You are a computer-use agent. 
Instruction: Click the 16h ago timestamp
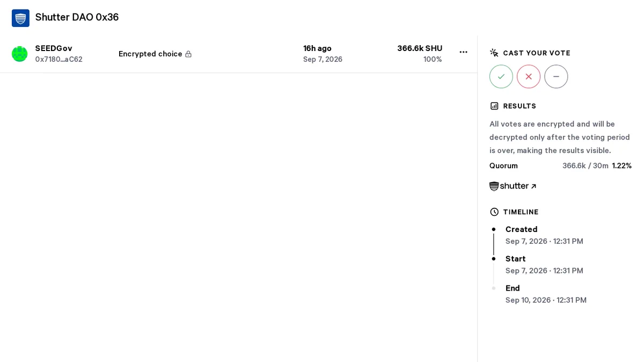pos(317,48)
